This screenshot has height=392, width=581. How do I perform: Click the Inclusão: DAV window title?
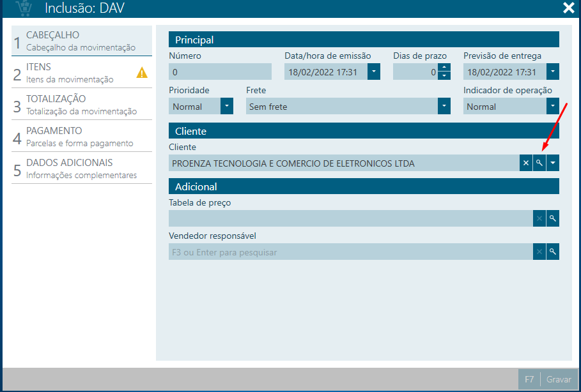click(x=84, y=8)
